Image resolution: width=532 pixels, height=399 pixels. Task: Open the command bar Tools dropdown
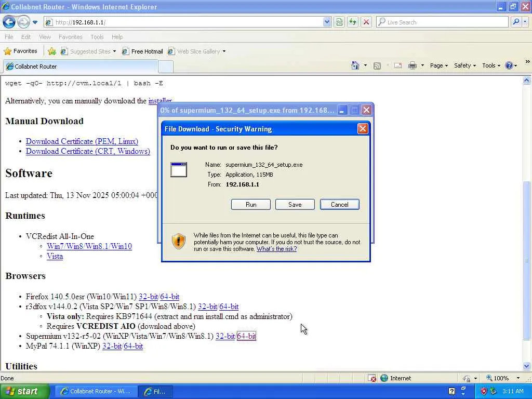(491, 65)
